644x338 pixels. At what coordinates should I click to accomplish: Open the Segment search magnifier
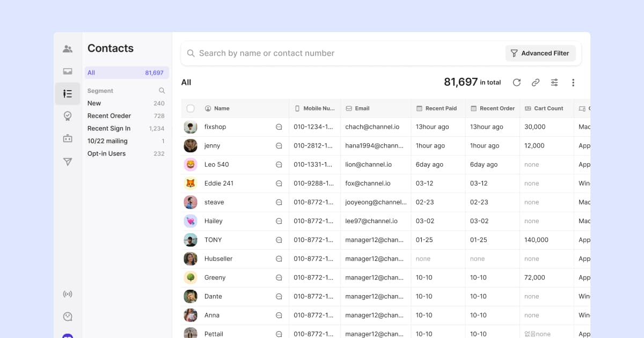tap(162, 91)
